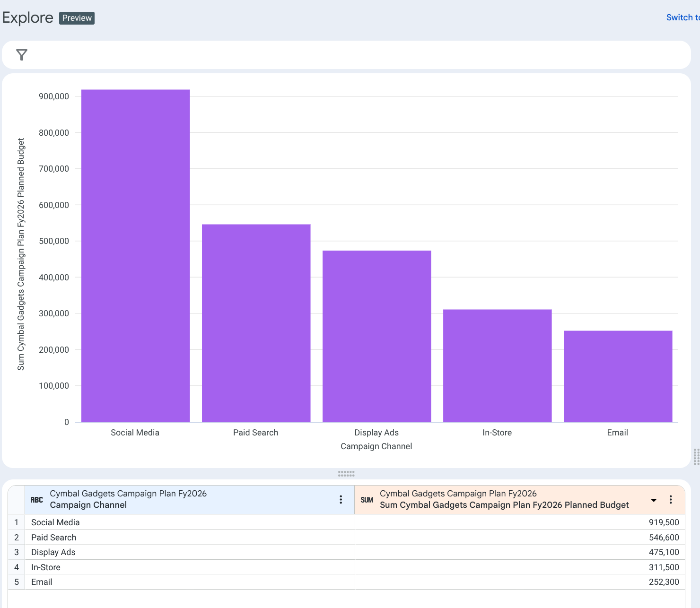Click the chart resize grip below the visualization
The width and height of the screenshot is (700, 608).
click(x=347, y=473)
